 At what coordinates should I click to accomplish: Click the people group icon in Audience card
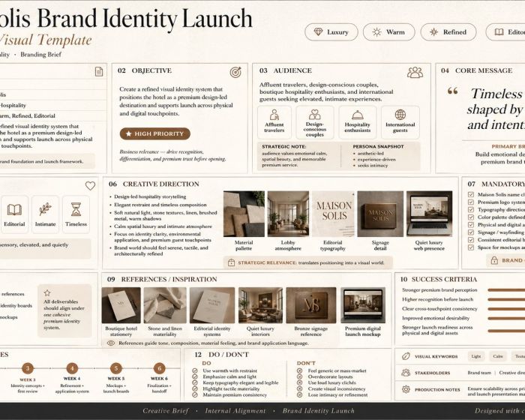click(x=415, y=72)
